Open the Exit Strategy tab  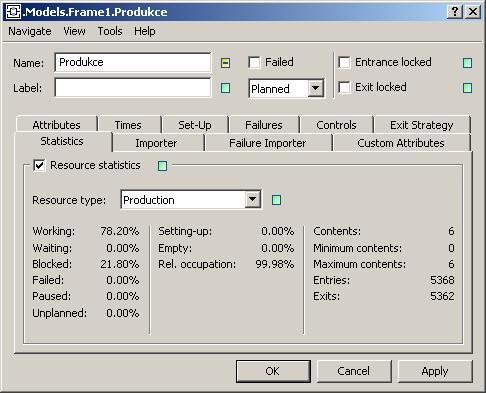422,125
